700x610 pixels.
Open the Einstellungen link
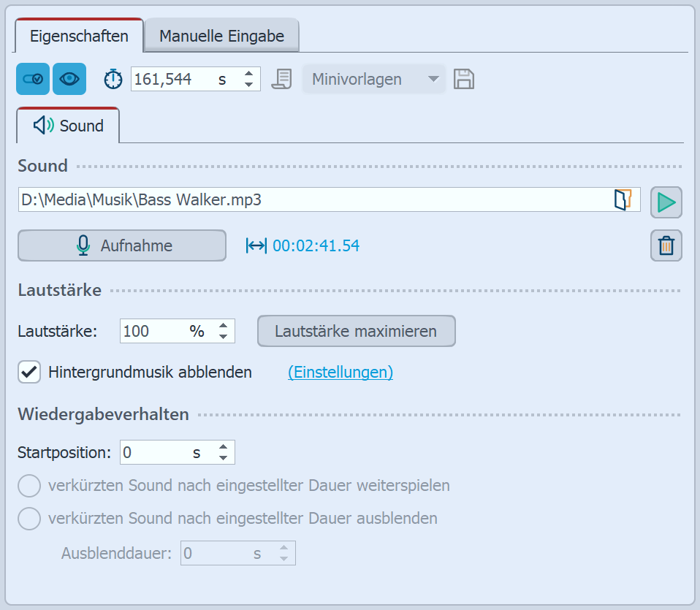[341, 373]
